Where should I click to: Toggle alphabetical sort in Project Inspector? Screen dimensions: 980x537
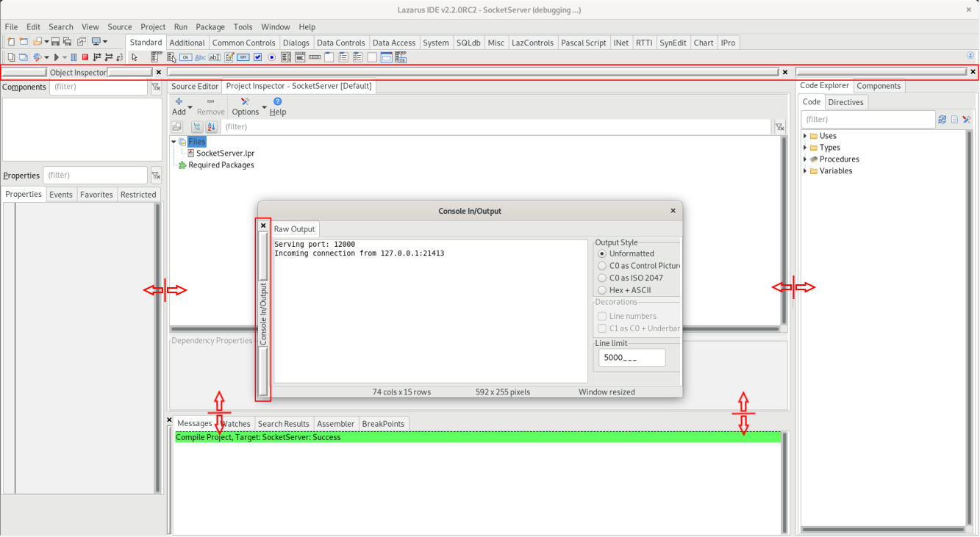tap(210, 127)
